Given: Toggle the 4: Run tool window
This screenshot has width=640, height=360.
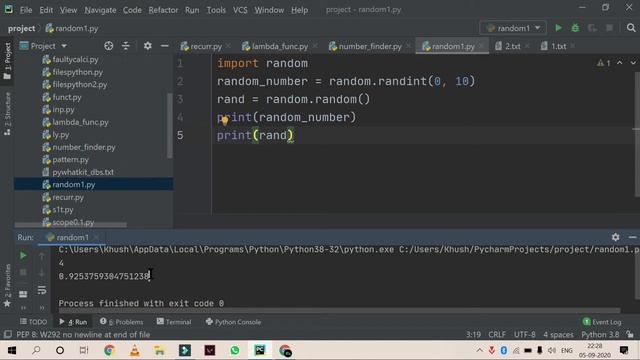Looking at the screenshot, I should click(73, 322).
